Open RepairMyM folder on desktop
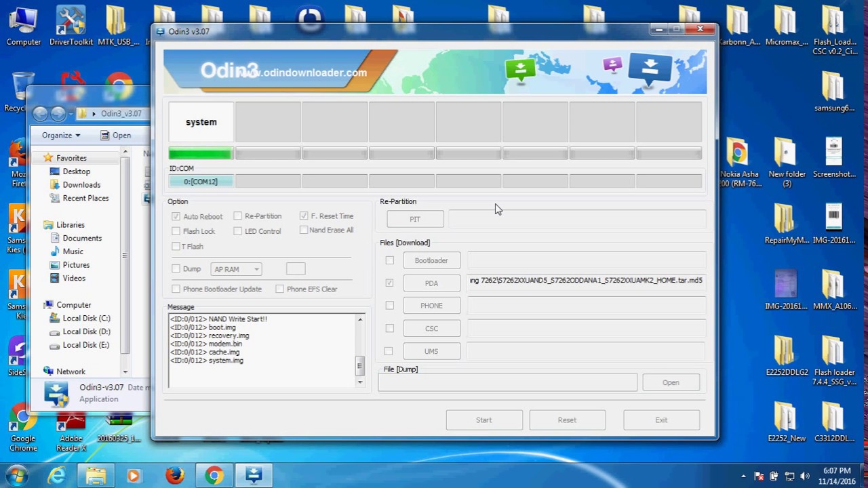The height and width of the screenshot is (488, 868). point(786,224)
